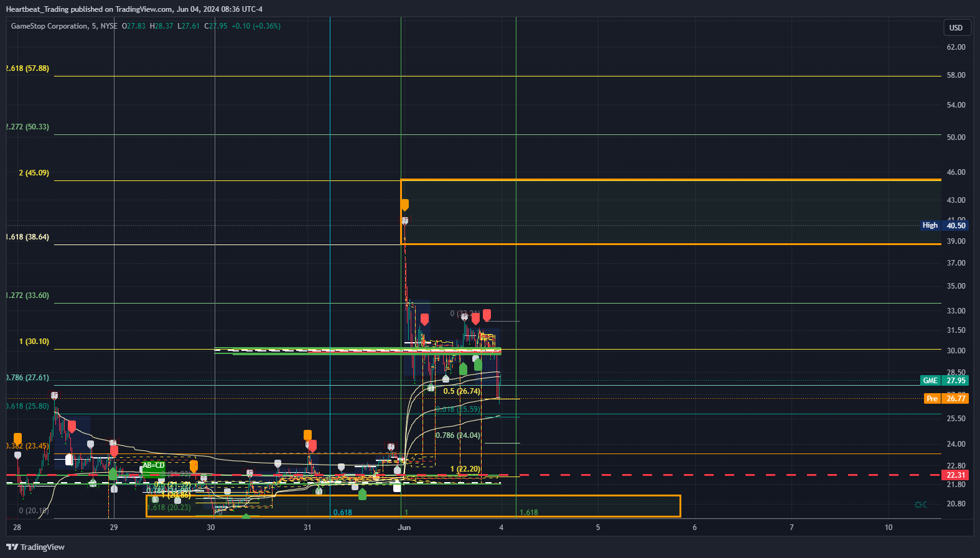Image resolution: width=980 pixels, height=558 pixels.
Task: Click the 1.272 (33.60) extension label
Action: point(27,295)
